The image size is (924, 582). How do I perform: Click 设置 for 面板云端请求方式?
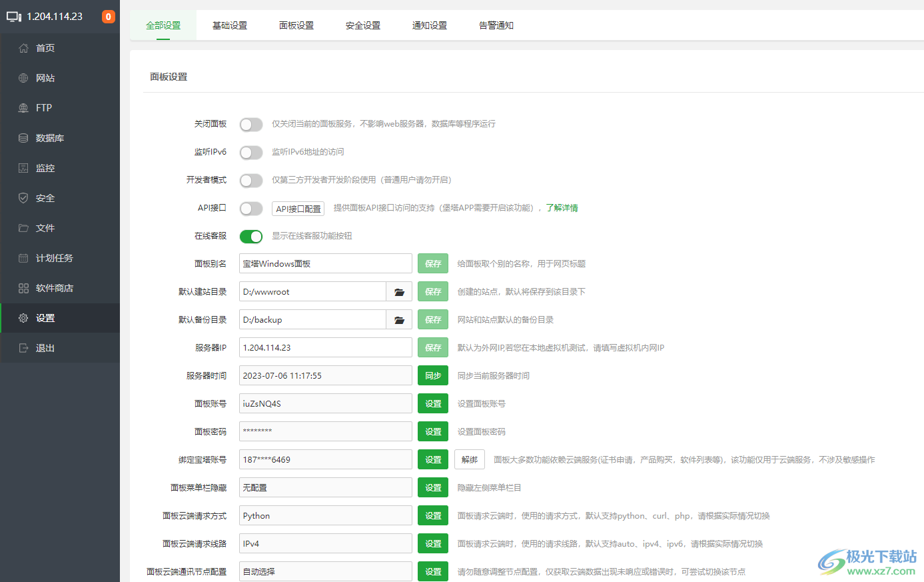click(x=433, y=516)
